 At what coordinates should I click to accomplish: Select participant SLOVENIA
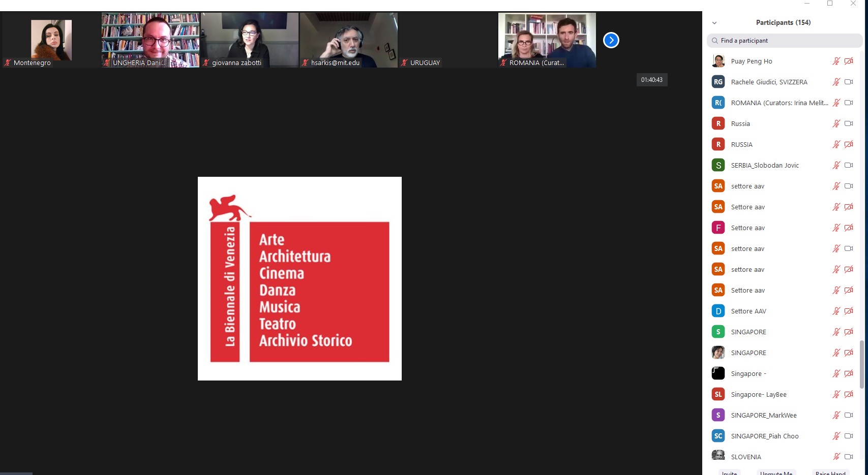(x=783, y=456)
